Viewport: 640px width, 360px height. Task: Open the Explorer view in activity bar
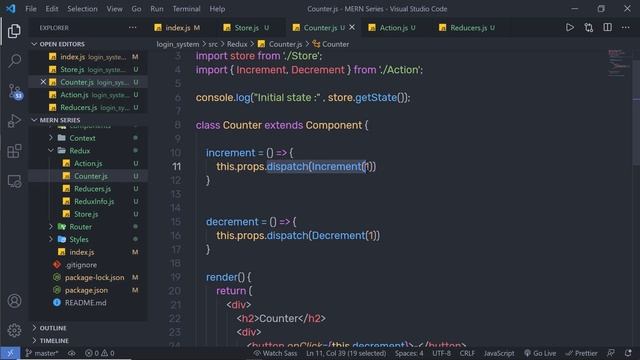(14, 31)
